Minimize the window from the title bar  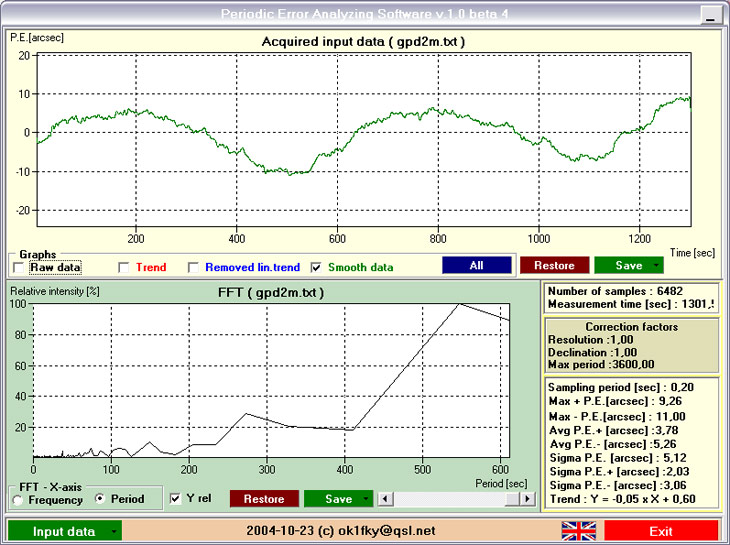711,15
